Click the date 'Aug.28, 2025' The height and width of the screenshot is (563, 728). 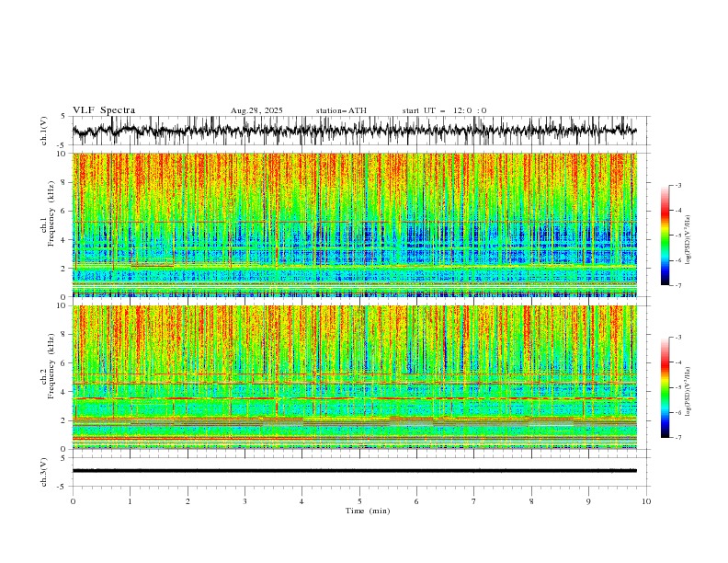tap(256, 110)
